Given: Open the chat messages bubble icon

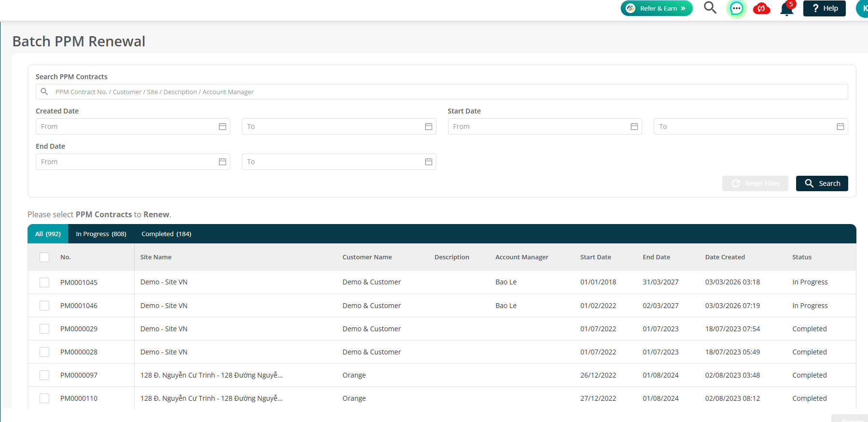Looking at the screenshot, I should coord(736,8).
